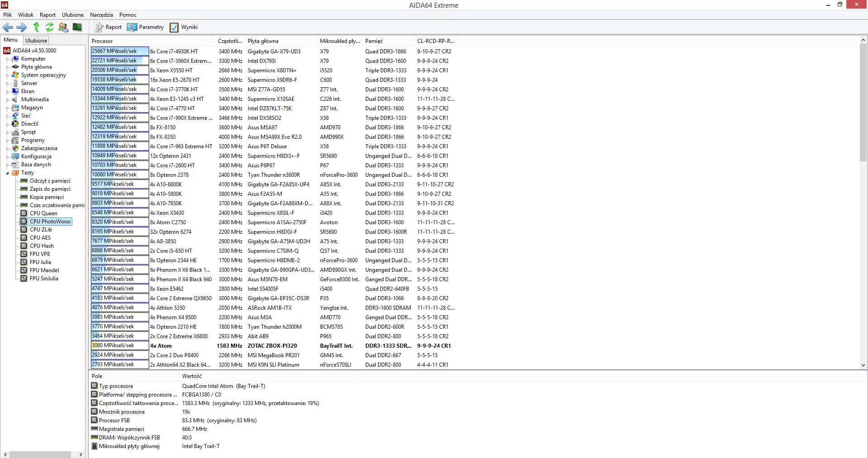Select the Baza danych tree node
This screenshot has width=868, height=458.
[36, 165]
